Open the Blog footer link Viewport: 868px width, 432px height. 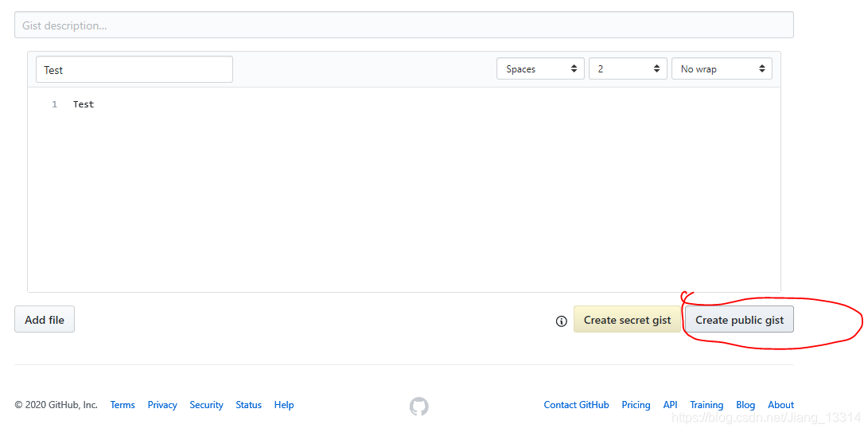click(x=745, y=405)
